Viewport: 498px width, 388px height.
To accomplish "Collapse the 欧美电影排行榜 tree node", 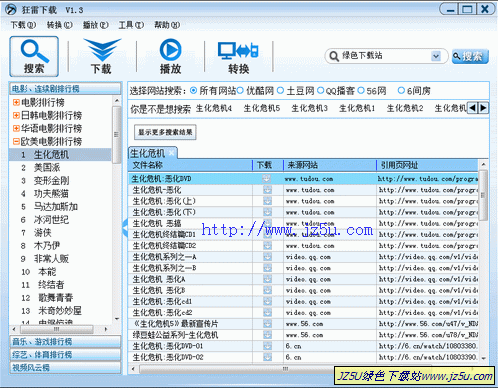I will (x=16, y=141).
